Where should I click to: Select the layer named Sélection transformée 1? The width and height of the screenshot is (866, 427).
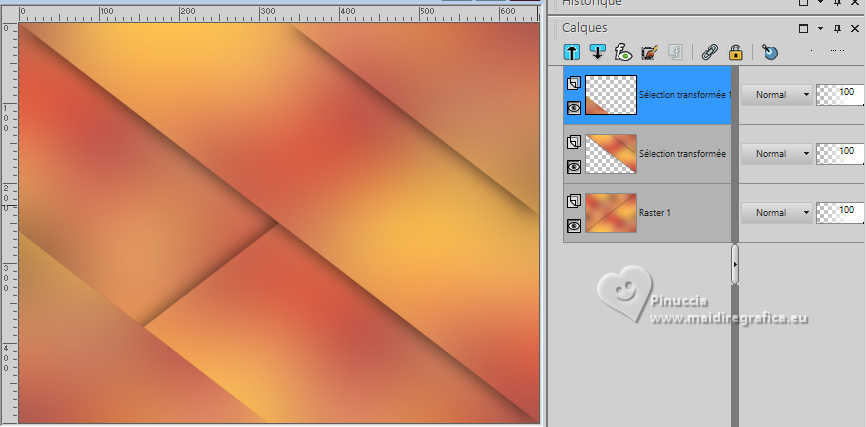[685, 94]
